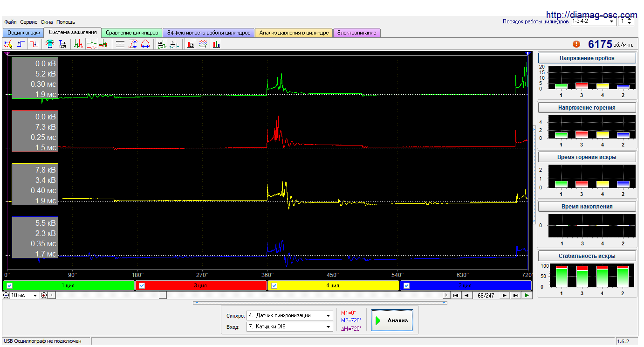Switch to the Электропитание tab
Image resolution: width=644 pixels, height=347 pixels.
tap(357, 33)
